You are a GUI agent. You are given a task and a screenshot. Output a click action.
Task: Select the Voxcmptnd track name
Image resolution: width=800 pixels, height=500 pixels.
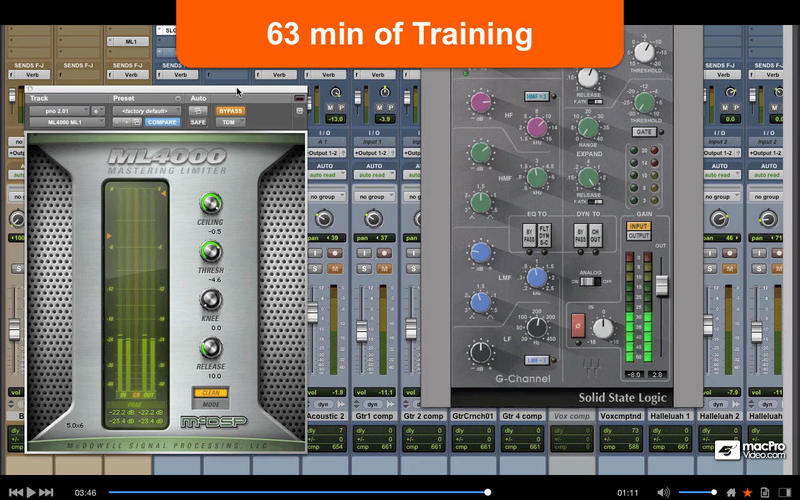[620, 416]
